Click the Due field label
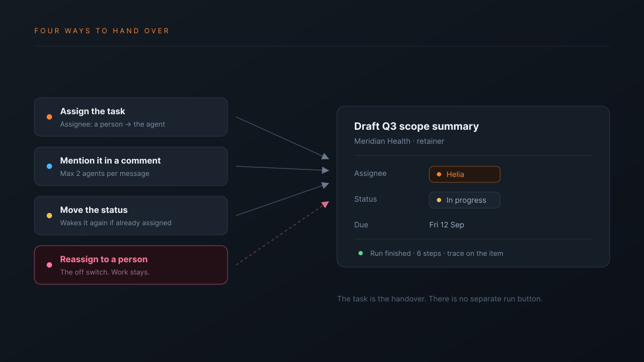This screenshot has width=644, height=362. click(x=361, y=225)
